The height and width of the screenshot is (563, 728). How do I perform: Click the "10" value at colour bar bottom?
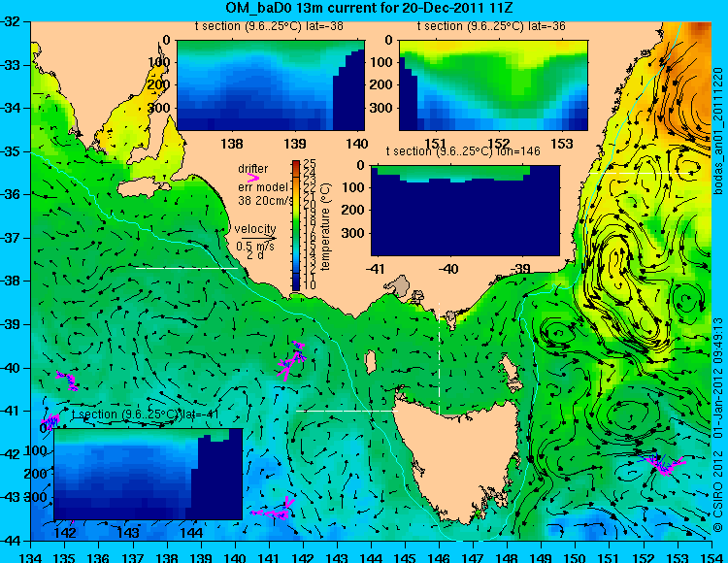pos(310,285)
